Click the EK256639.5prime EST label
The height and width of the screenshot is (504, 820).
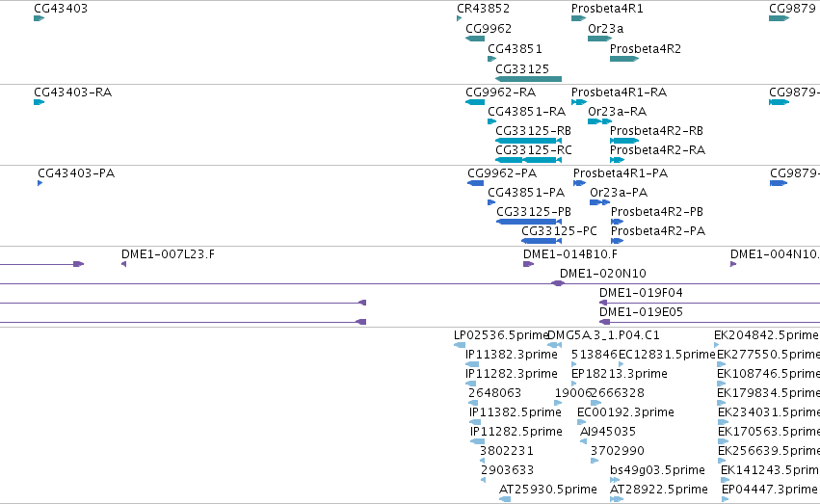769,451
